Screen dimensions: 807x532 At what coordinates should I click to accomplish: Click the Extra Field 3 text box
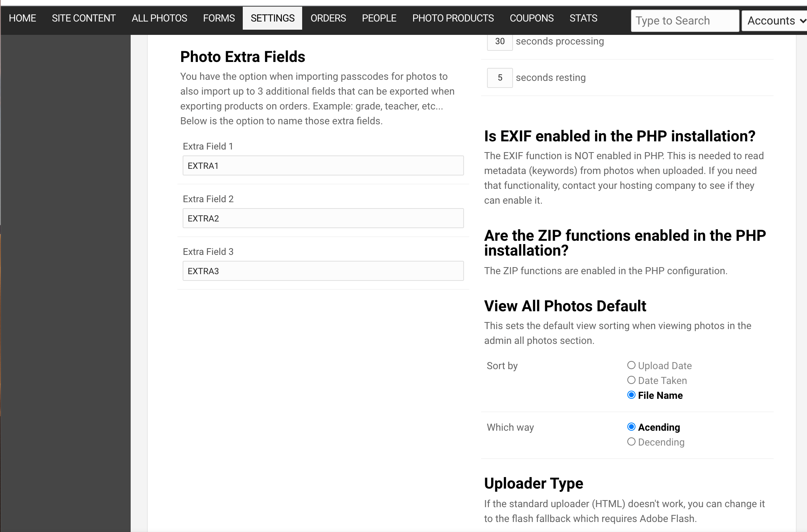[x=323, y=271]
